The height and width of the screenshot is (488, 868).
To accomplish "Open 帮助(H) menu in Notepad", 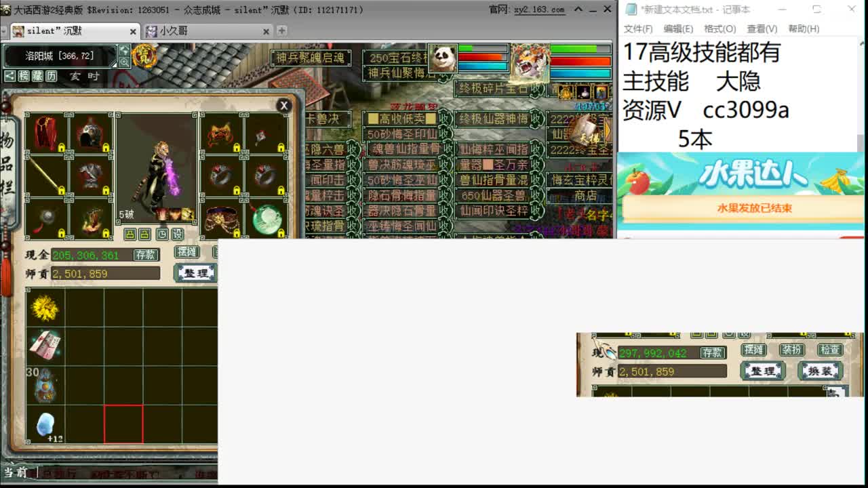I will click(804, 28).
